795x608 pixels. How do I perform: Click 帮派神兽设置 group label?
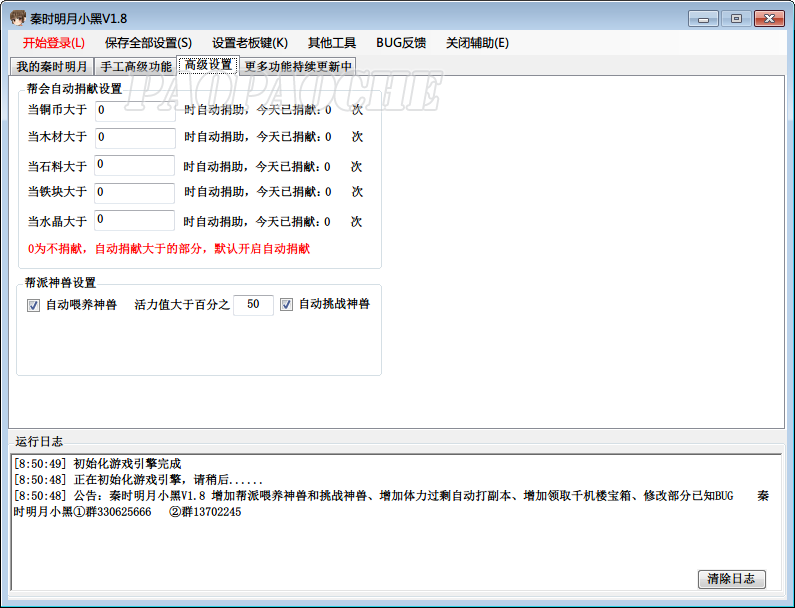pyautogui.click(x=60, y=282)
